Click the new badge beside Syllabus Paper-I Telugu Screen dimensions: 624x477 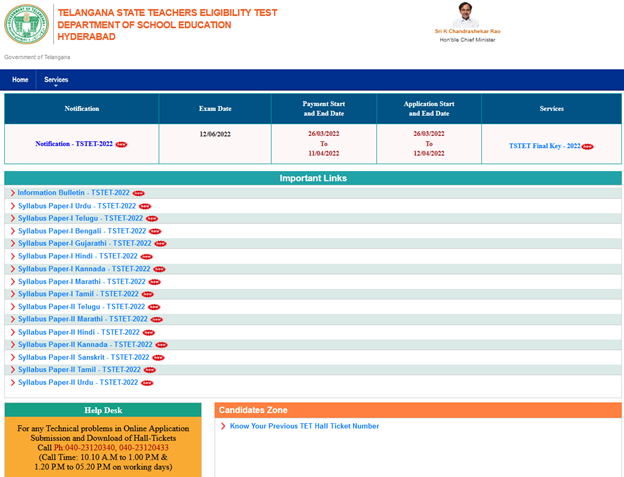point(152,219)
